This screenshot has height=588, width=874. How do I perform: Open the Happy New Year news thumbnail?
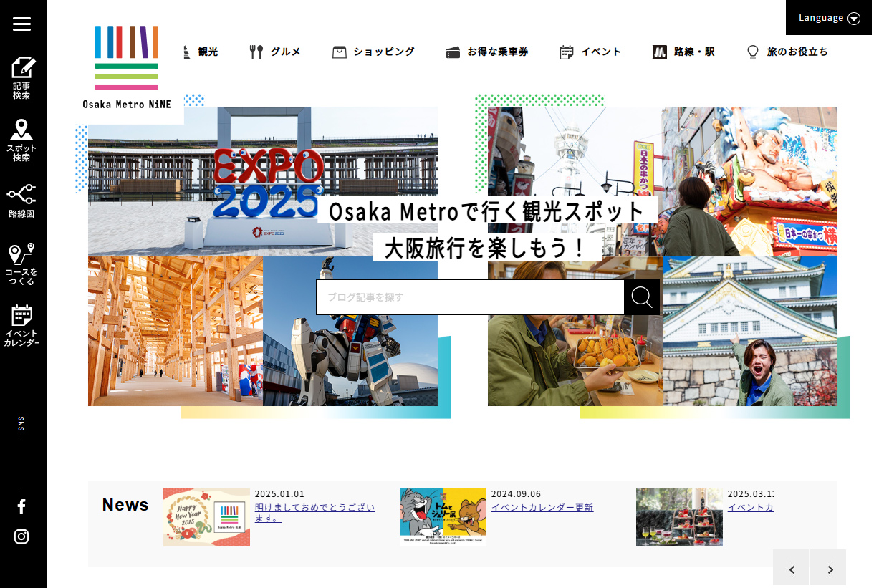206,517
